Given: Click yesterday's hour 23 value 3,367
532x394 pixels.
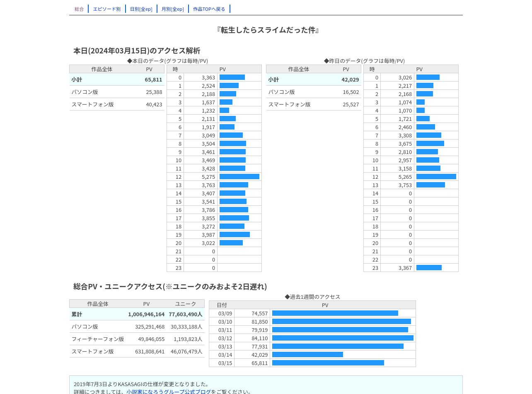Looking at the screenshot, I should (x=405, y=268).
